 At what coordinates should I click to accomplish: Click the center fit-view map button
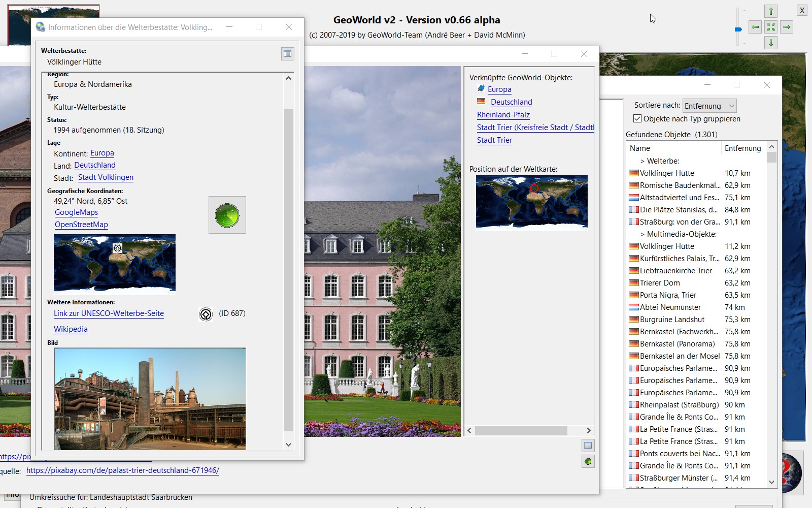coord(771,27)
